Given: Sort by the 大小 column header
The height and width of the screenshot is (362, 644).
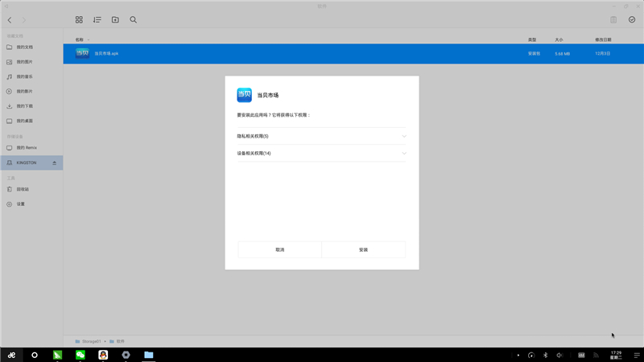Looking at the screenshot, I should [559, 39].
